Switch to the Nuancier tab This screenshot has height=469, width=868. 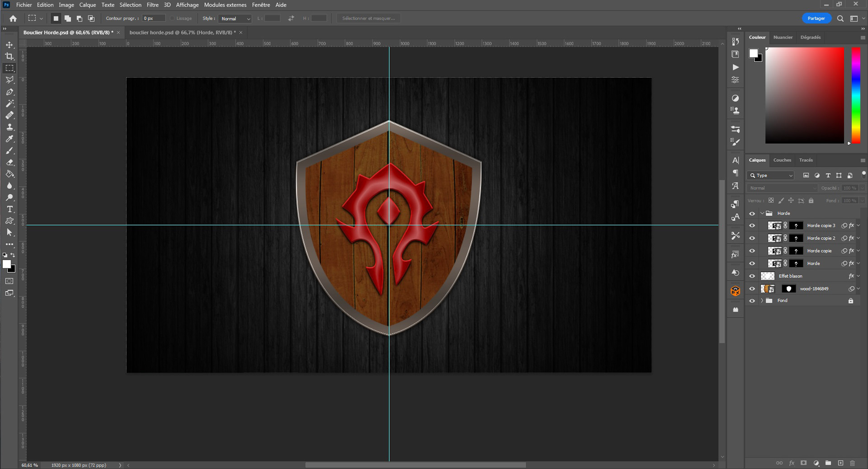tap(783, 38)
